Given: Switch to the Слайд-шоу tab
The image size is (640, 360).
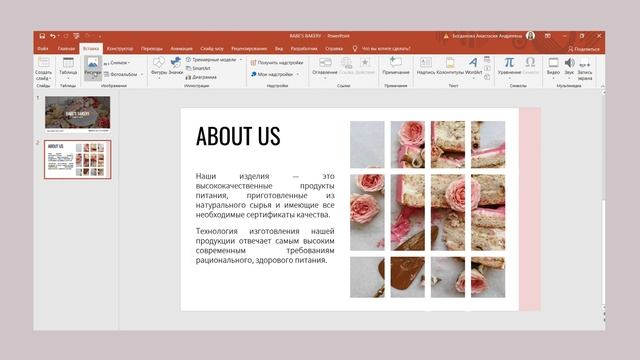Looking at the screenshot, I should [212, 49].
